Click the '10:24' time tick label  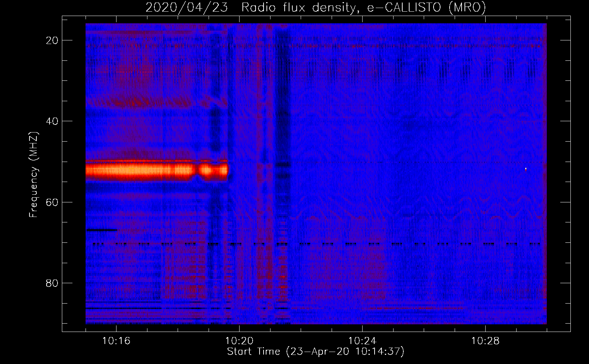(x=362, y=341)
